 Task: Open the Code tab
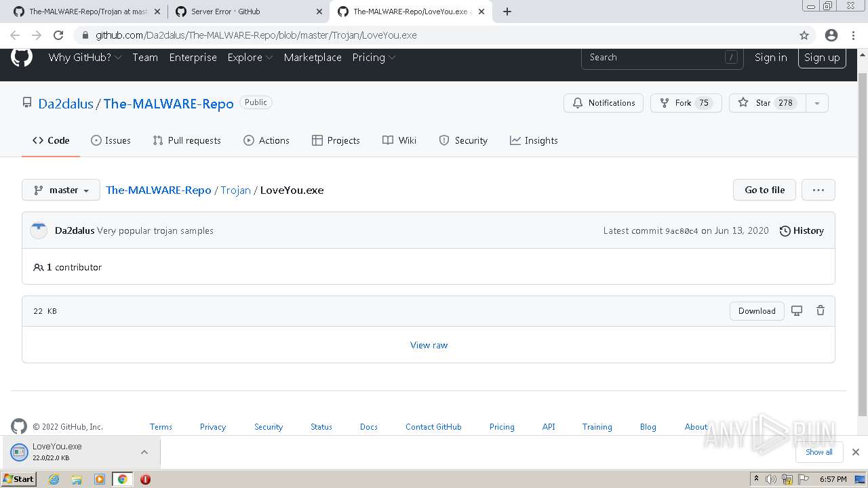[51, 140]
